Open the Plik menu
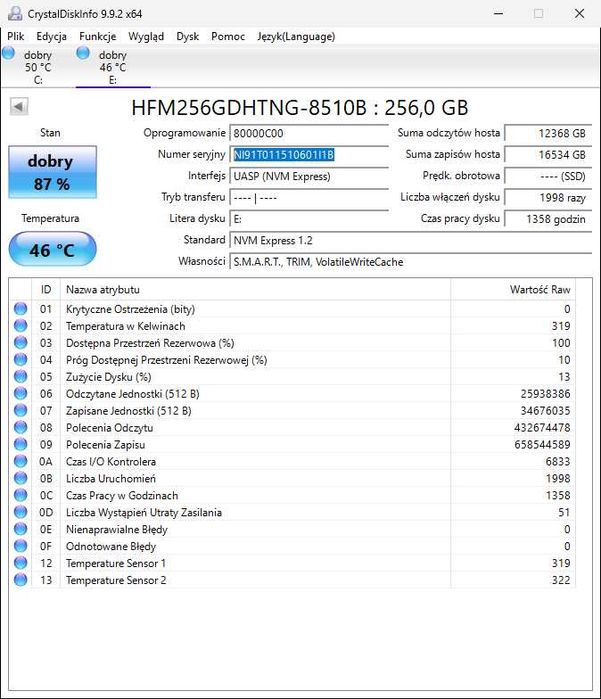 pos(16,36)
